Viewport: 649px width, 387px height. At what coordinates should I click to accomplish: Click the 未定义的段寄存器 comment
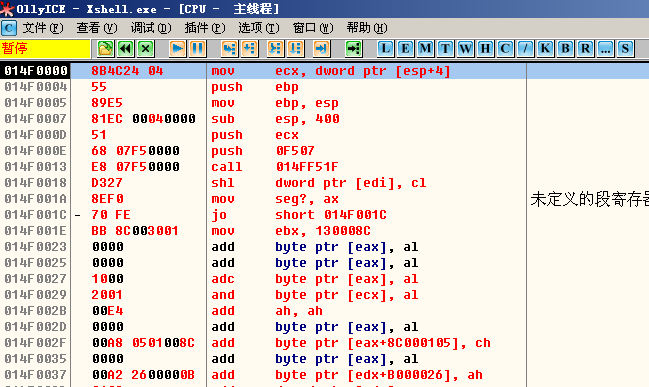pyautogui.click(x=589, y=199)
